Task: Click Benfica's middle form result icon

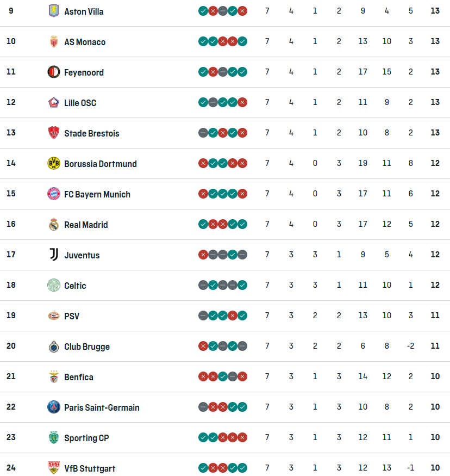Action: point(223,376)
